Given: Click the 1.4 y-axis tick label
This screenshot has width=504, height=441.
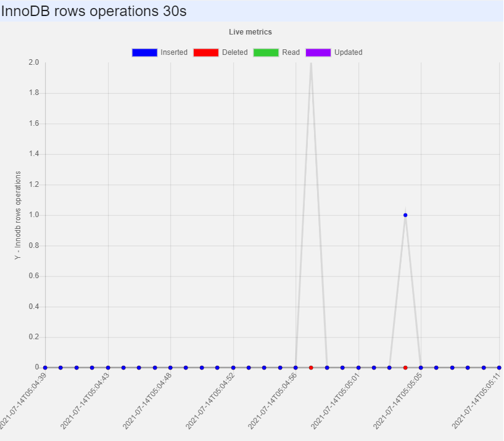Looking at the screenshot, I should pos(34,154).
